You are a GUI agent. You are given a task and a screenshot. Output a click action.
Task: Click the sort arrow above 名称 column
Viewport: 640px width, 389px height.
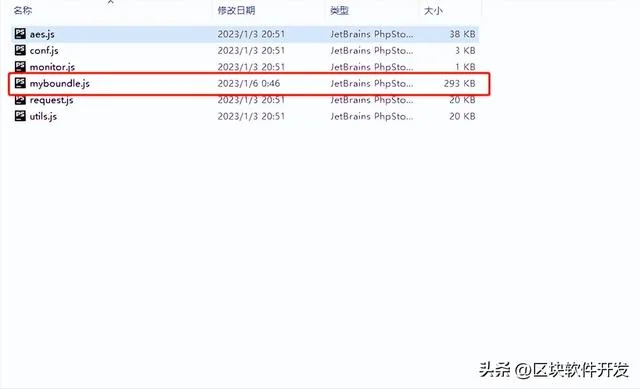click(x=111, y=2)
